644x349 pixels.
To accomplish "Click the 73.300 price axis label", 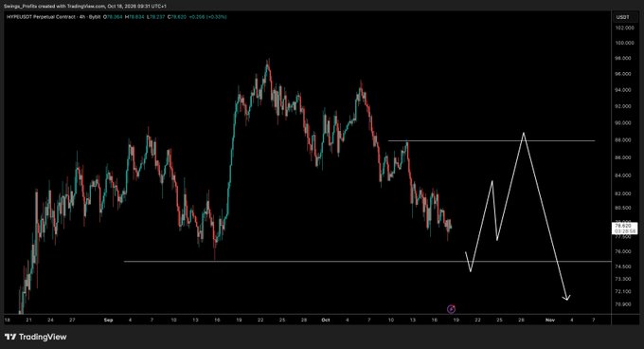I will [x=623, y=279].
